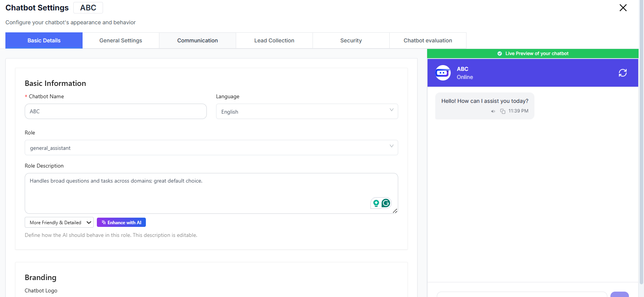The image size is (644, 297).
Task: Open the More Friendly & Detailed dropdown
Action: (x=59, y=222)
